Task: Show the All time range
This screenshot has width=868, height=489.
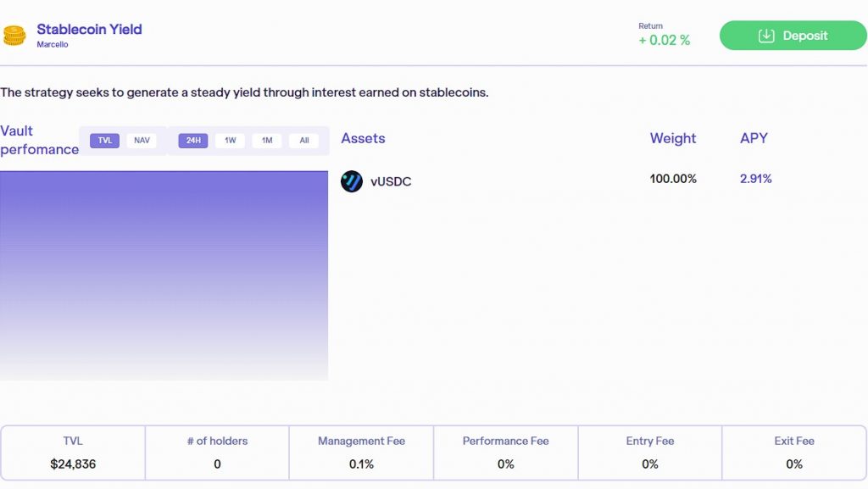Action: point(304,141)
